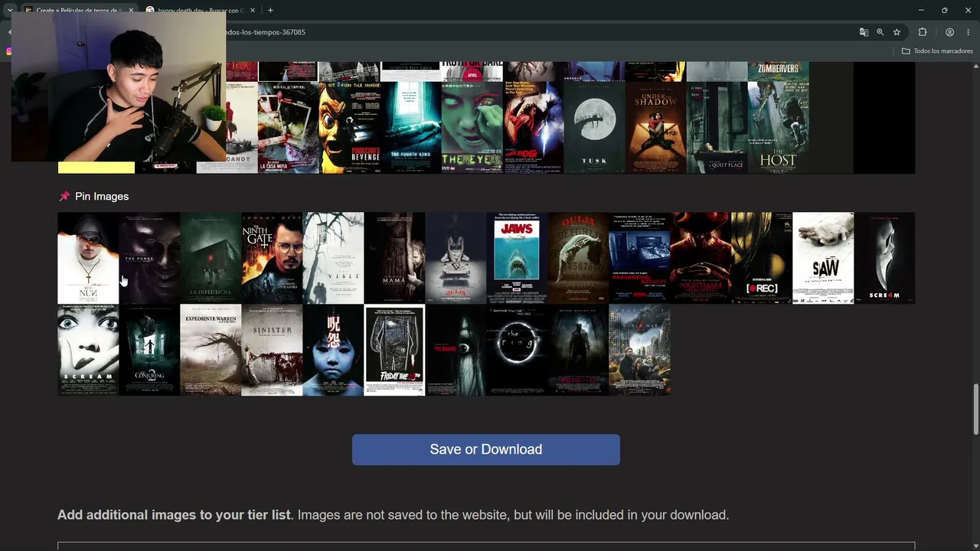Select the La Influencia poster
The image size is (980, 551).
click(211, 258)
